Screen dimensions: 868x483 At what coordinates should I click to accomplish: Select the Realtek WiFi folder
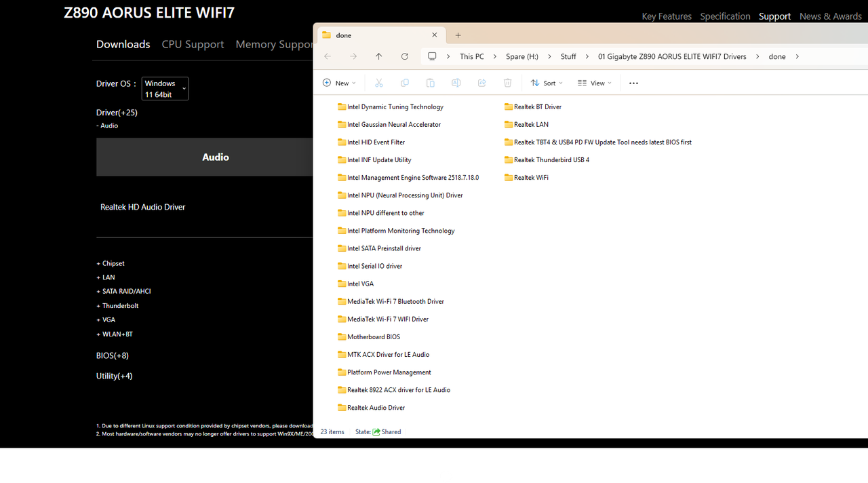coord(526,177)
